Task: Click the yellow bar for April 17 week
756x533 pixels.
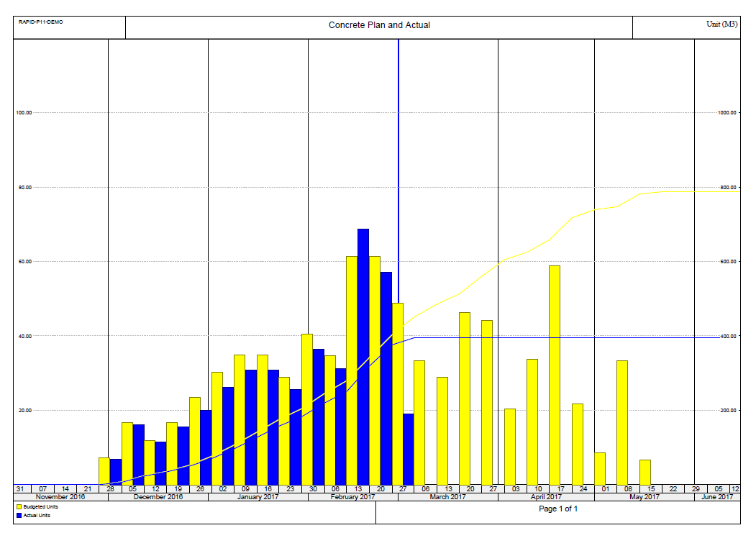Action: pos(555,374)
